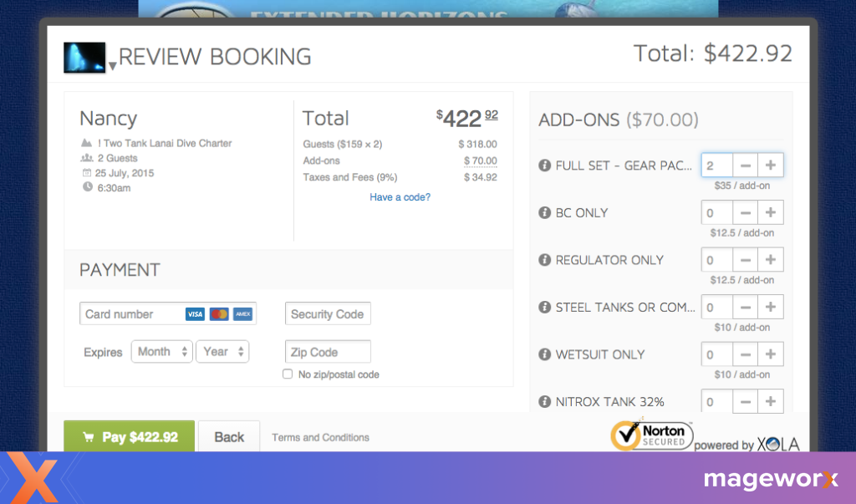Focus BC ONLY quantity field
The width and height of the screenshot is (856, 504).
click(x=716, y=212)
